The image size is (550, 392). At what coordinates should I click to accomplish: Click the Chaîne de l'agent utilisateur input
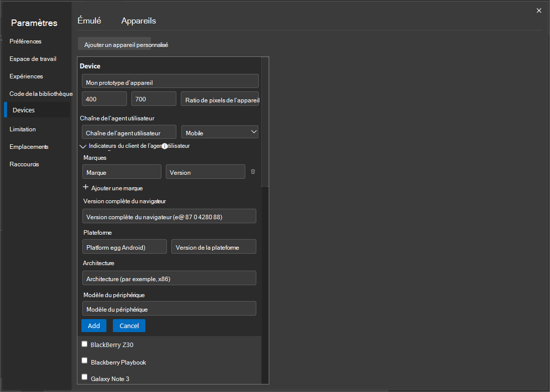coord(129,132)
